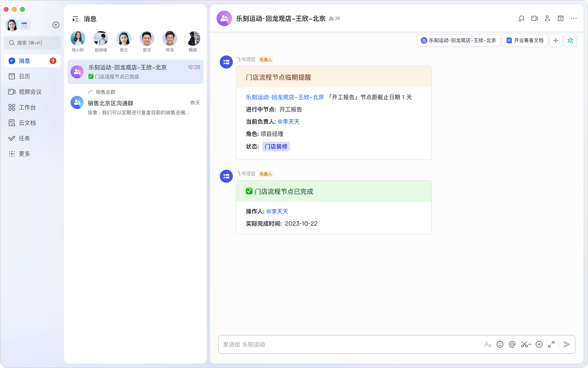The width and height of the screenshot is (588, 368).
Task: Expand the message editor
Action: 551,344
